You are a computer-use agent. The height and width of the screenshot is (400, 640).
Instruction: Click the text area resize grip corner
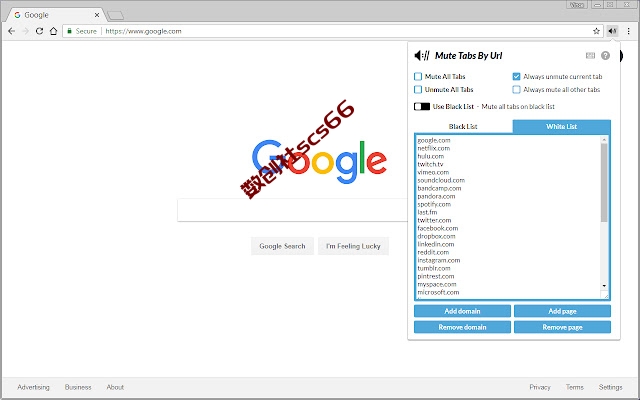pos(605,295)
